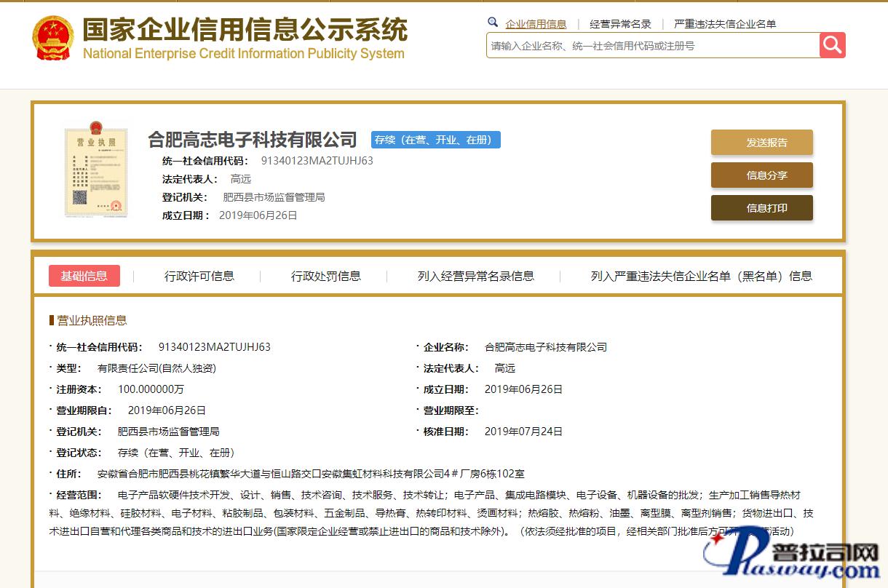The height and width of the screenshot is (588, 888).
Task: Click the company title 合肥高志电子科技有限公司
Action: pyautogui.click(x=253, y=139)
